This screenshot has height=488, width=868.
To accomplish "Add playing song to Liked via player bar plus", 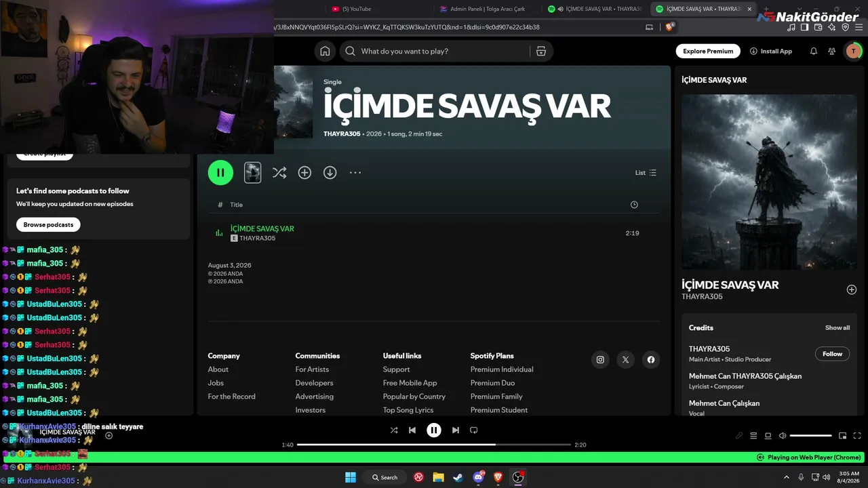I will point(108,436).
